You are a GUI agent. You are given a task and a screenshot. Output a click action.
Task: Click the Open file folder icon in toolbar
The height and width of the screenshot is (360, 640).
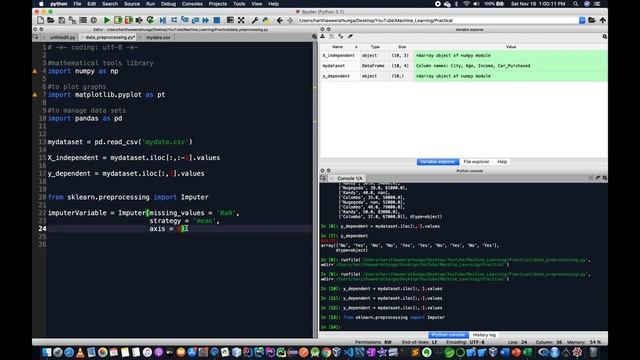pos(51,20)
